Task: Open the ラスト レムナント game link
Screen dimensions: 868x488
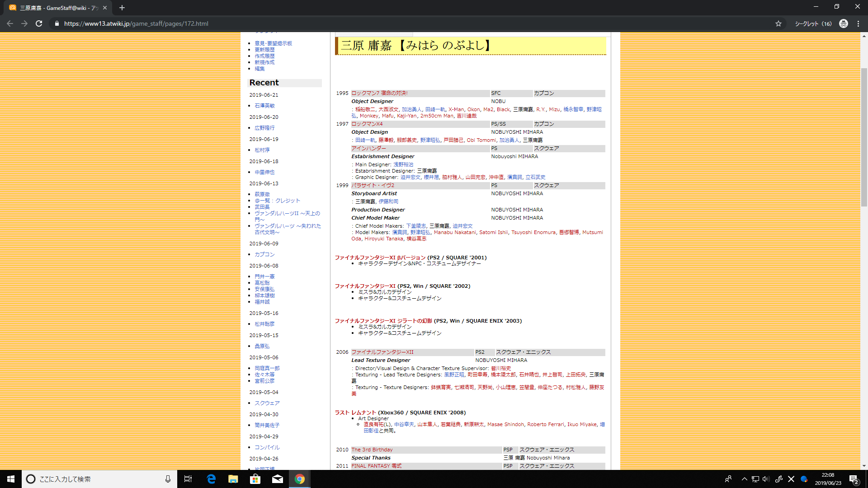Action: 355,413
